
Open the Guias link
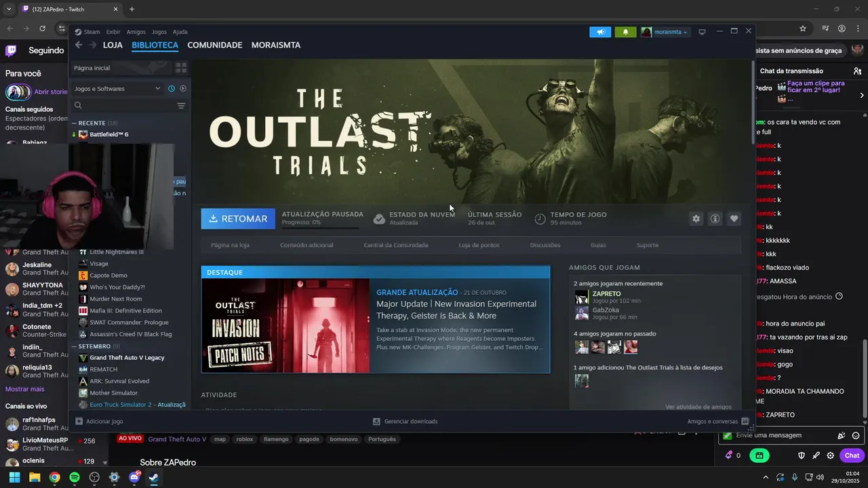click(x=598, y=245)
